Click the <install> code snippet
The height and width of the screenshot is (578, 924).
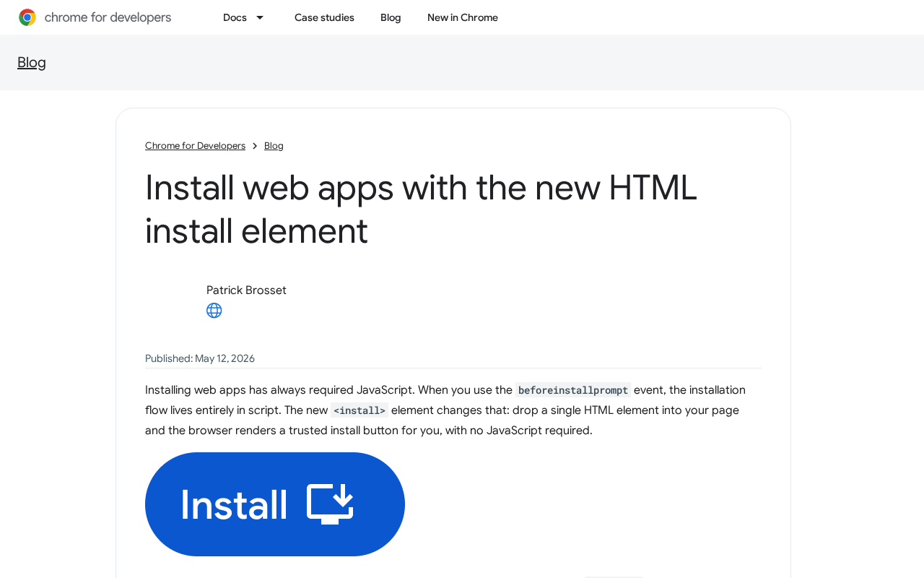click(x=359, y=410)
